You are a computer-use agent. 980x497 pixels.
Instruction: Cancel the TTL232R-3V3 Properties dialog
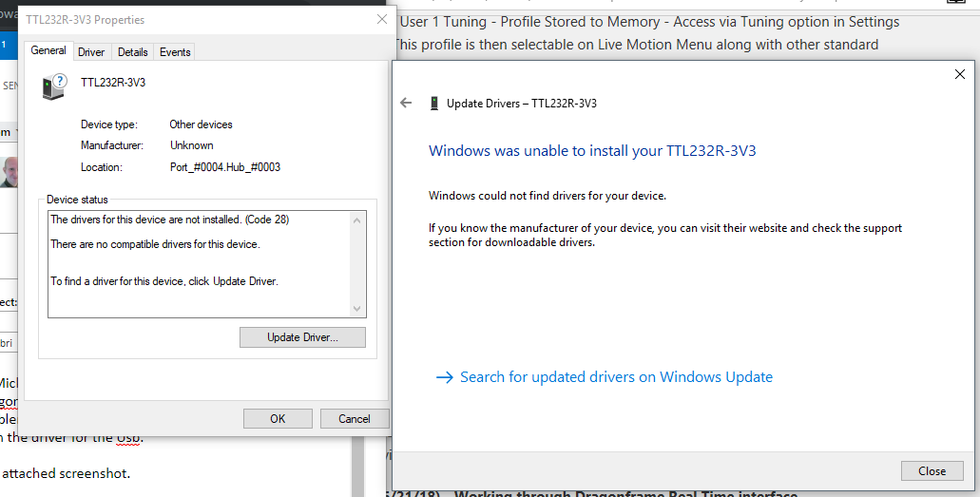click(x=354, y=418)
